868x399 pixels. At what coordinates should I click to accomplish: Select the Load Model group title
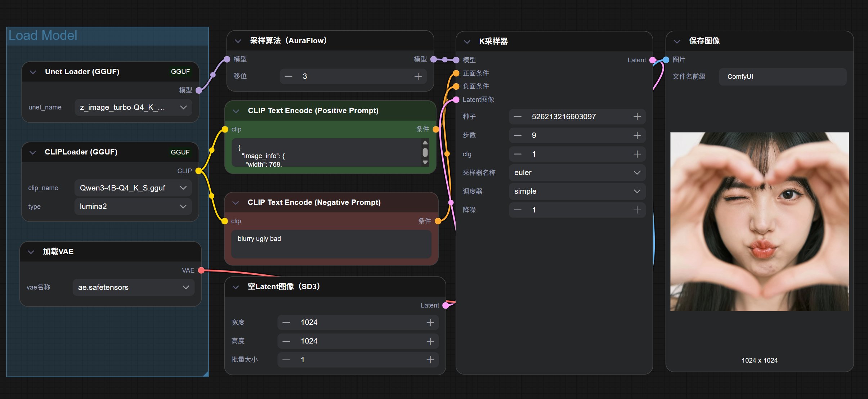pos(43,36)
